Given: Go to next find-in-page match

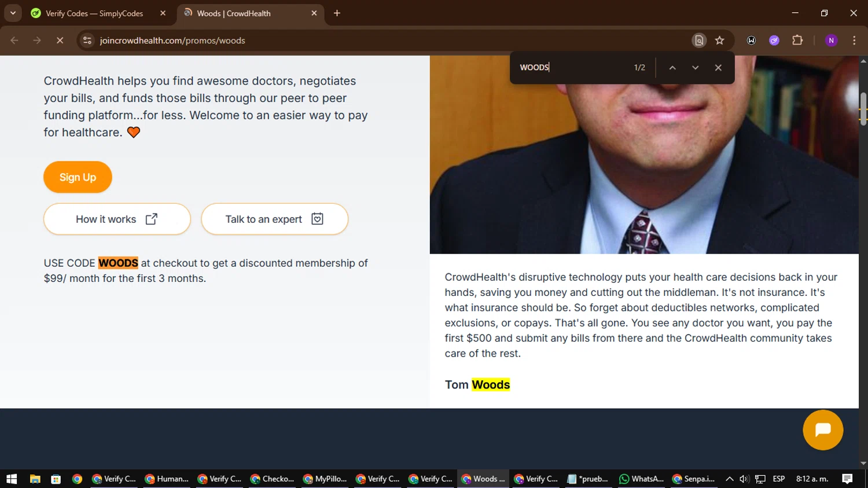Looking at the screenshot, I should click(696, 68).
